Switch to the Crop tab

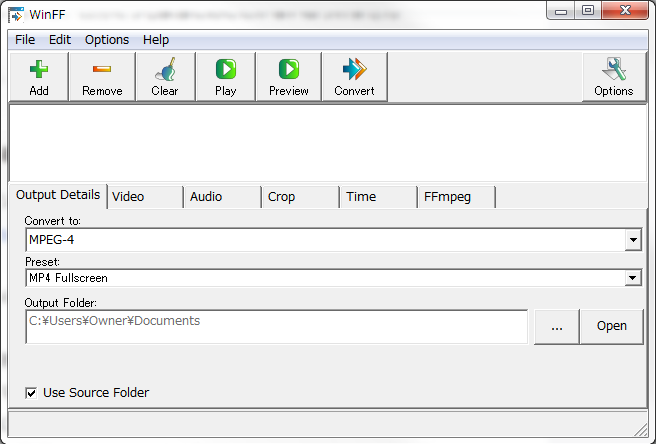pyautogui.click(x=300, y=197)
